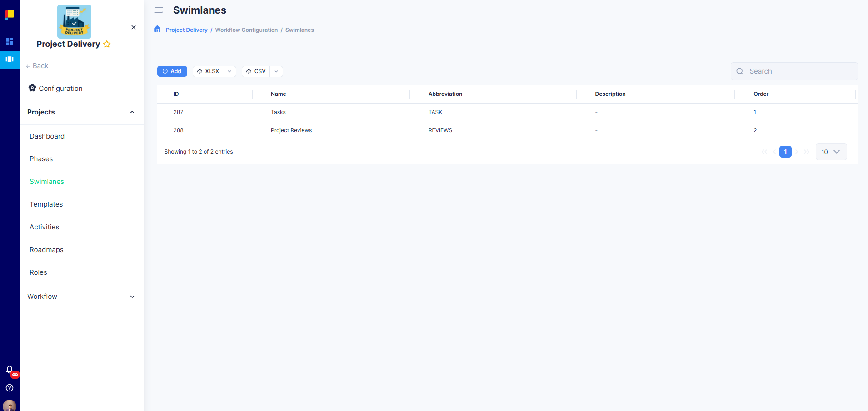The height and width of the screenshot is (411, 868).
Task: Go to Templates in the sidebar
Action: 46,204
